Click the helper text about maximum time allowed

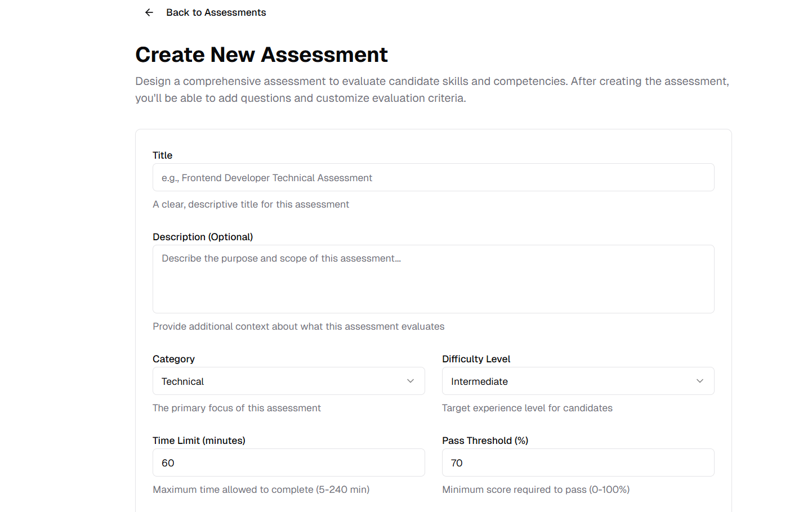pos(261,489)
